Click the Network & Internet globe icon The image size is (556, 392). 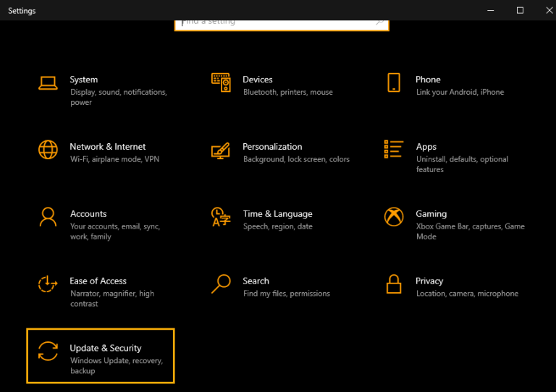coord(48,150)
